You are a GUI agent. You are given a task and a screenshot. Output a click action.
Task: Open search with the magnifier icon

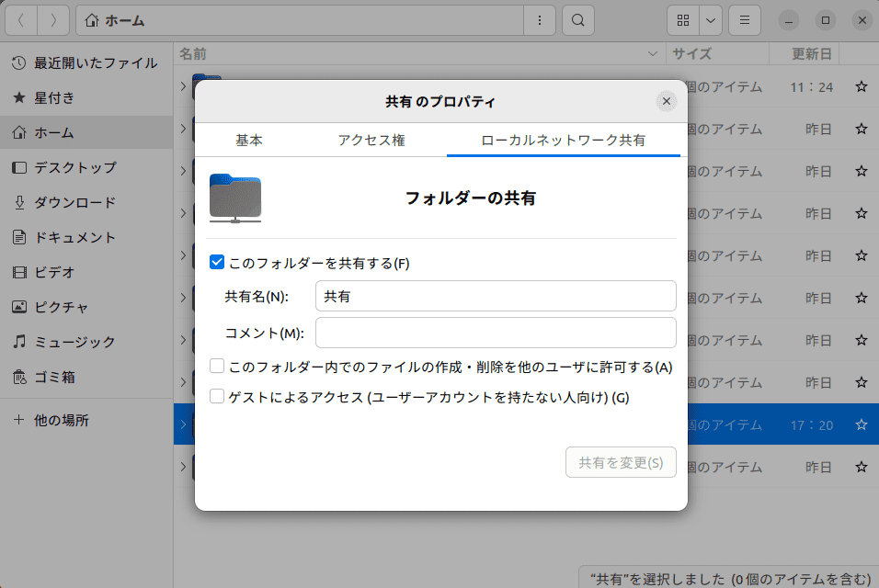[x=578, y=21]
